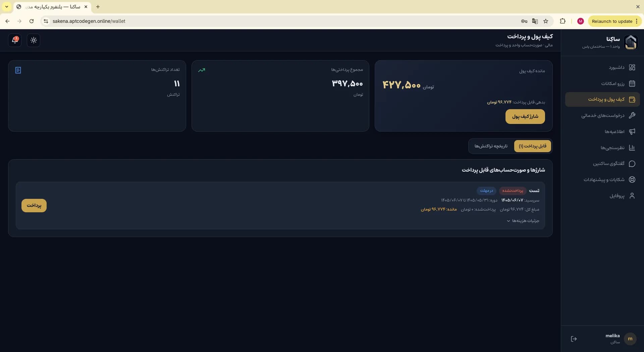The height and width of the screenshot is (352, 644).
Task: Open the Chrome profile avatar M
Action: pyautogui.click(x=580, y=21)
